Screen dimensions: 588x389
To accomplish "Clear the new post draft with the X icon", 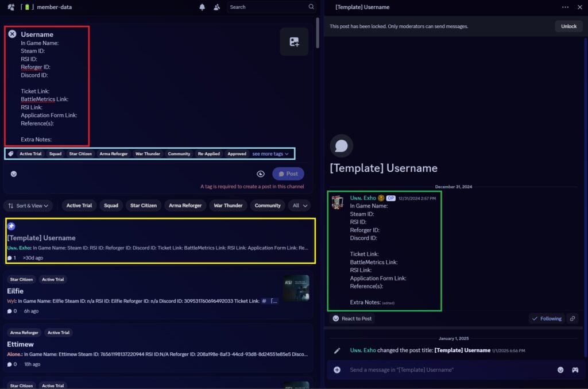I will (x=13, y=34).
